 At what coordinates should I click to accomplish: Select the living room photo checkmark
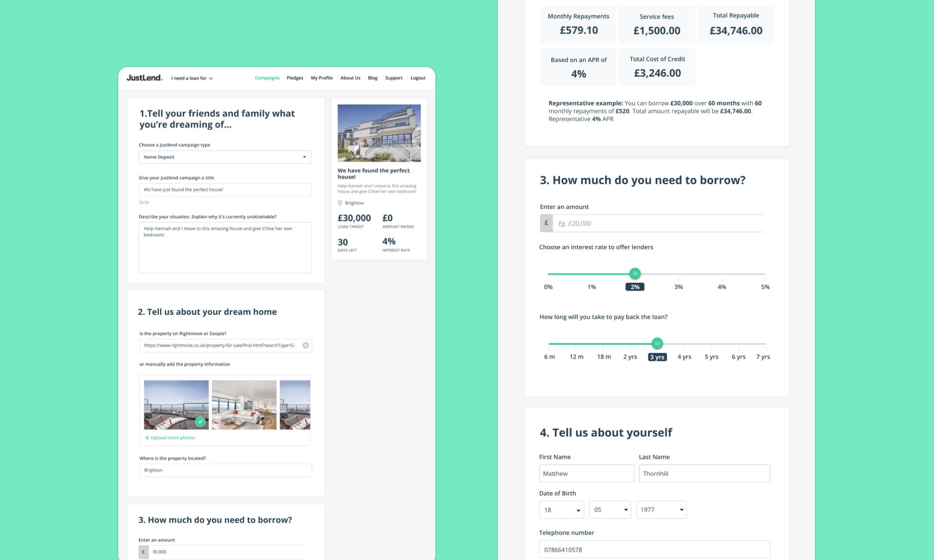point(268,421)
